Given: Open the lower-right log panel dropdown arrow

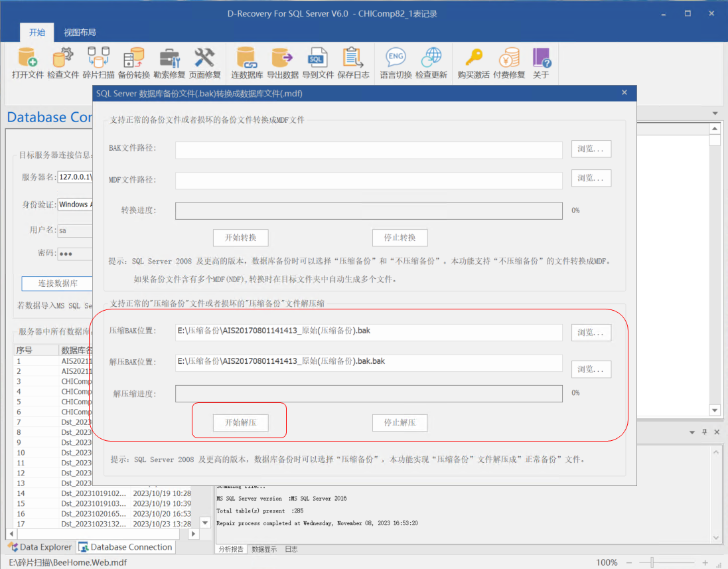Looking at the screenshot, I should pyautogui.click(x=691, y=432).
